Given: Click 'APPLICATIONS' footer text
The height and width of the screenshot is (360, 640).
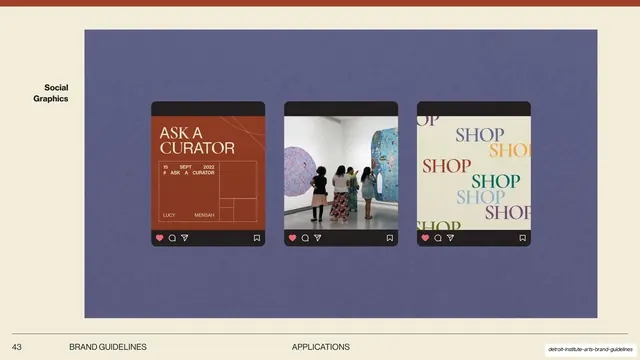Looking at the screenshot, I should 321,347.
